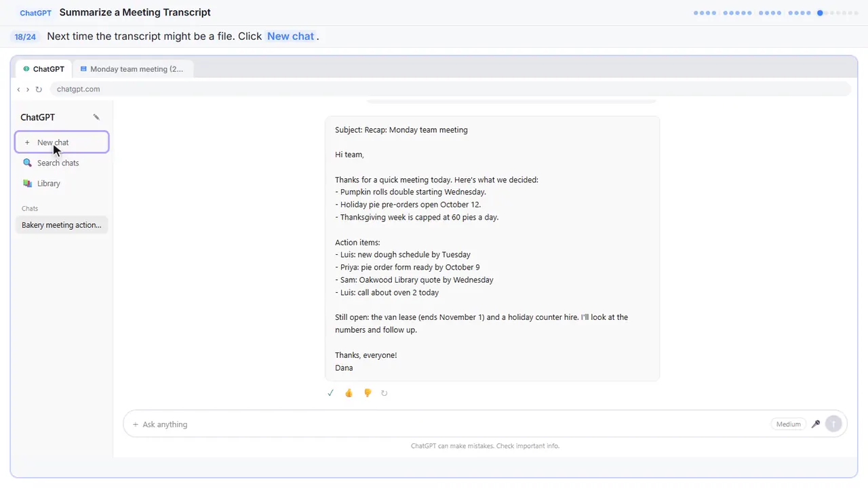Open the Medium model effort selector
This screenshot has height=488, width=868.
point(789,424)
